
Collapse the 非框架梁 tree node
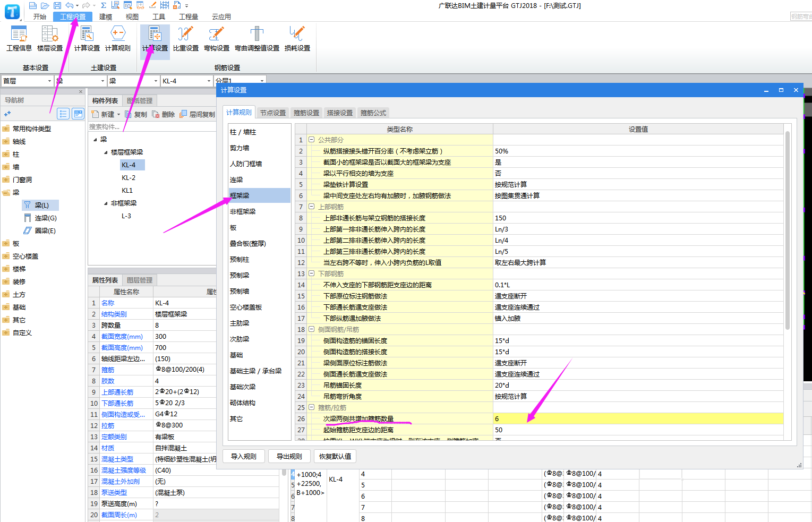(106, 203)
